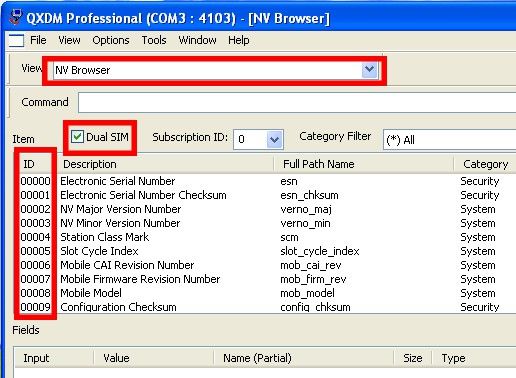Click the slot_cycle_index path cell
The height and width of the screenshot is (378, 516).
(x=320, y=251)
